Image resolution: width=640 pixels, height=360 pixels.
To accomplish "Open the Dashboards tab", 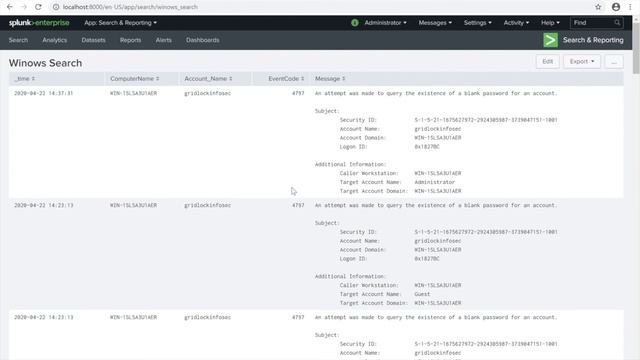I will (x=202, y=40).
